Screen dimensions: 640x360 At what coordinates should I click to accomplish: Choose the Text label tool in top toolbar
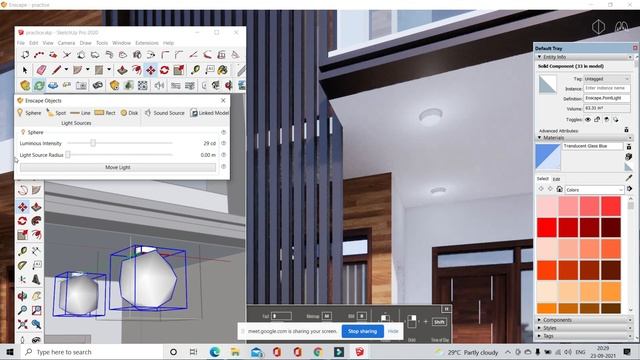pyautogui.click(x=210, y=70)
